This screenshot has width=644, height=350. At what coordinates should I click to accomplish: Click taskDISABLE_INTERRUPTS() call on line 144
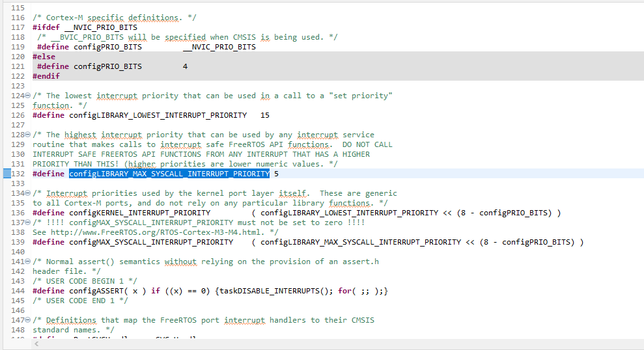(x=275, y=291)
